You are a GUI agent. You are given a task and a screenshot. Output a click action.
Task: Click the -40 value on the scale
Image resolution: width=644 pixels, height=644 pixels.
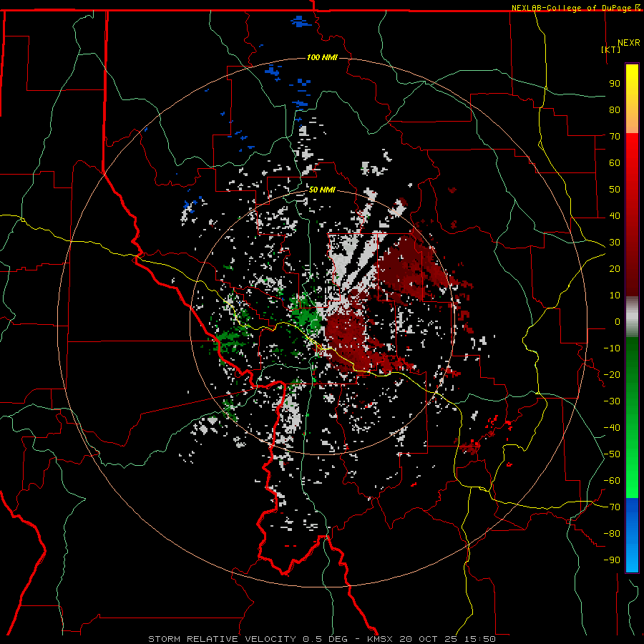pos(612,428)
